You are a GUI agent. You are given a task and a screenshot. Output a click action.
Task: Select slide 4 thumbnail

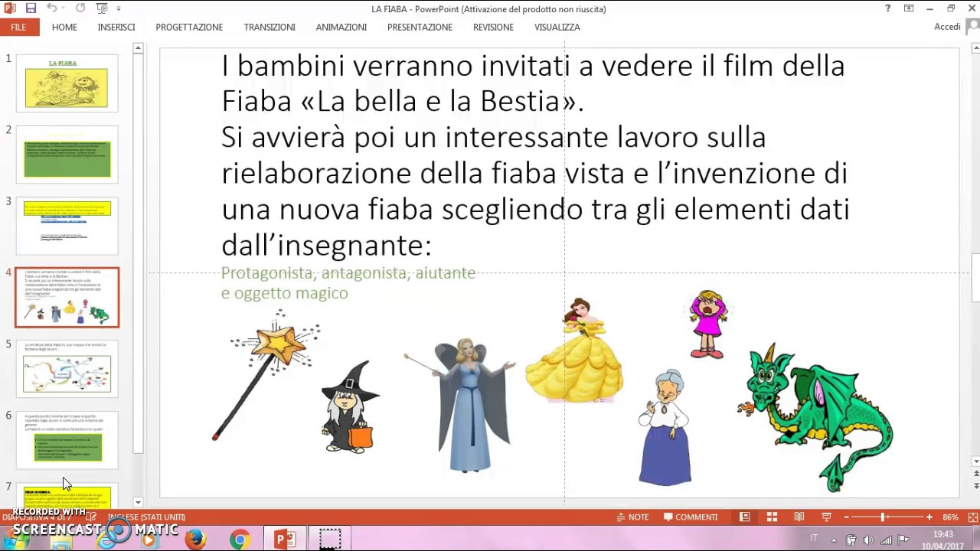point(67,298)
